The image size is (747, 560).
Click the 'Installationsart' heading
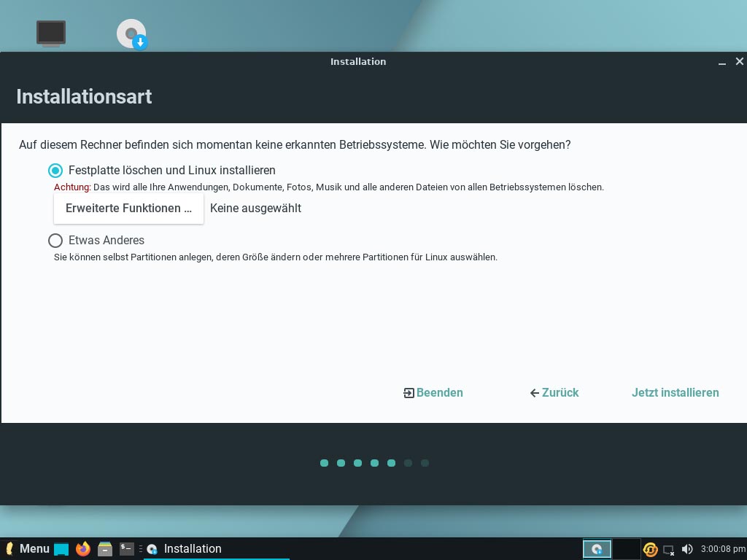[85, 97]
